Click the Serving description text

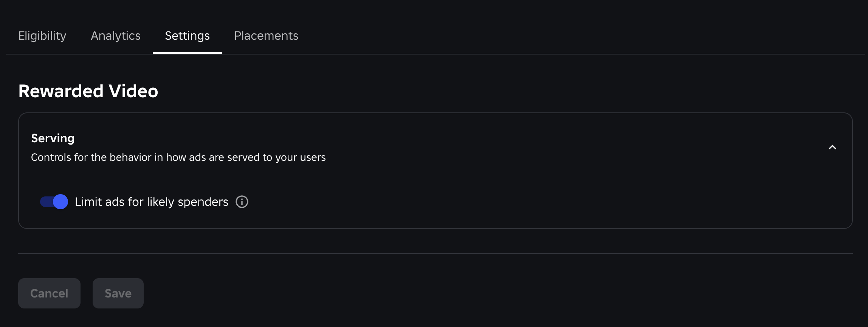pyautogui.click(x=178, y=157)
